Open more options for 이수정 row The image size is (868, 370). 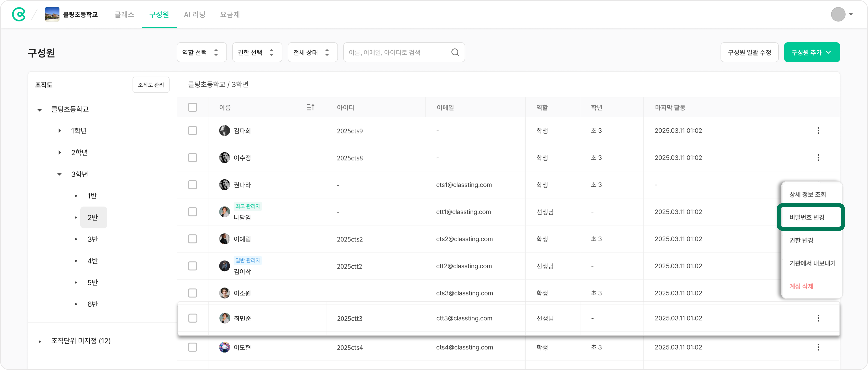(x=818, y=157)
